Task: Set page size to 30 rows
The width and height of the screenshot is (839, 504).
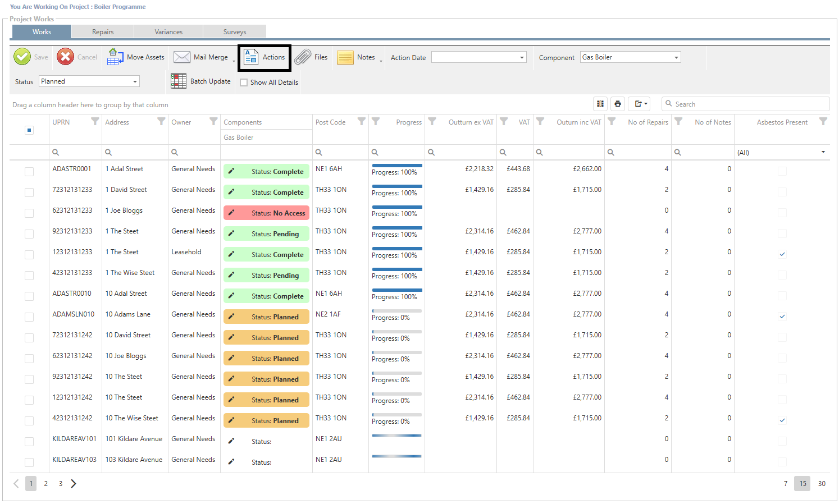Action: coord(822,483)
